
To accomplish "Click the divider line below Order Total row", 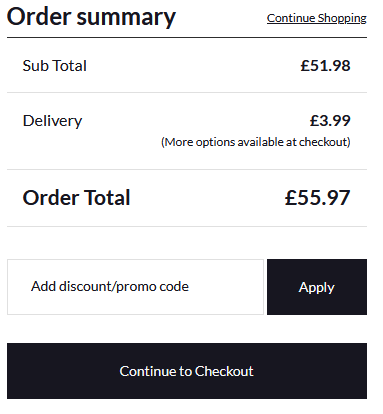I will [x=187, y=226].
